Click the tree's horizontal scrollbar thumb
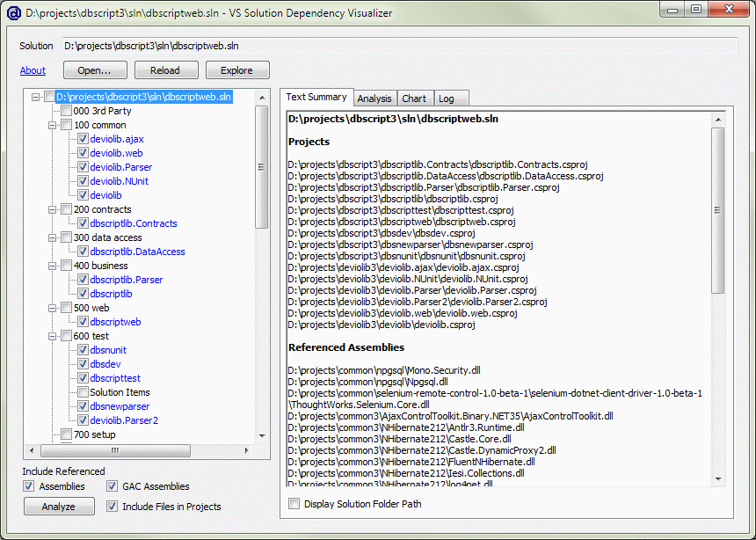Image resolution: width=756 pixels, height=540 pixels. tap(116, 450)
